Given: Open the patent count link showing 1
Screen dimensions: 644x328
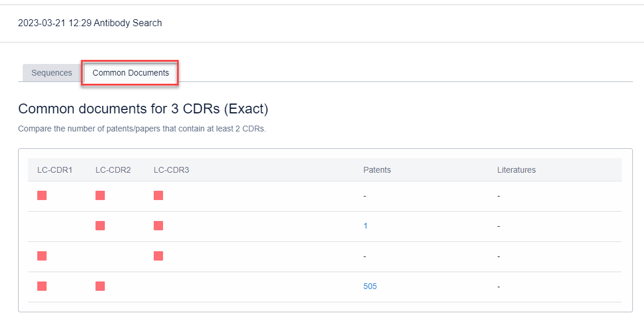Looking at the screenshot, I should [x=366, y=226].
